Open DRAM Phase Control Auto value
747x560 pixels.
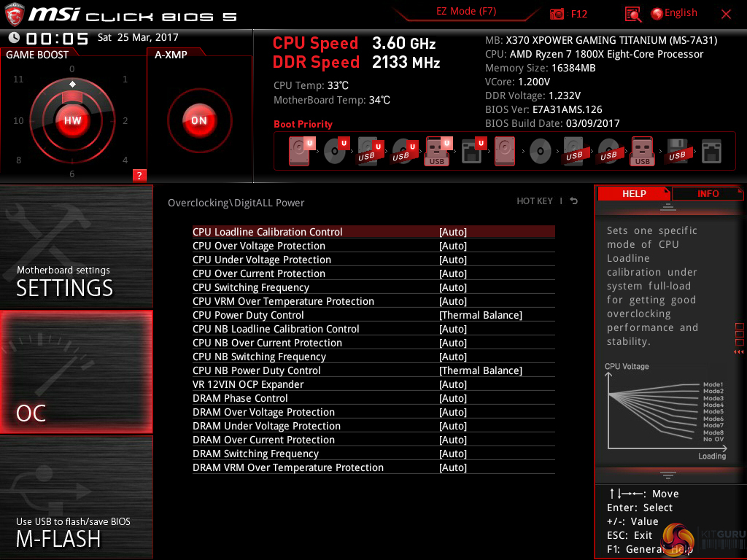(453, 398)
